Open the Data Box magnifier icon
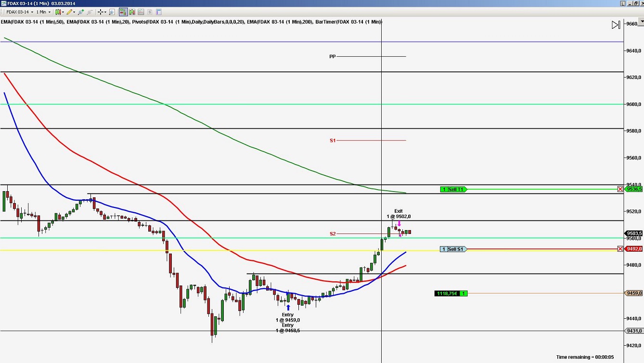Screen dimensions: 644x363 [112, 12]
